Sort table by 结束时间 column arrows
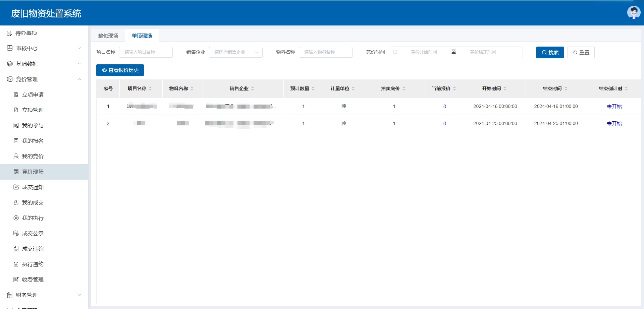Viewport: 644px width, 309px height. click(566, 88)
